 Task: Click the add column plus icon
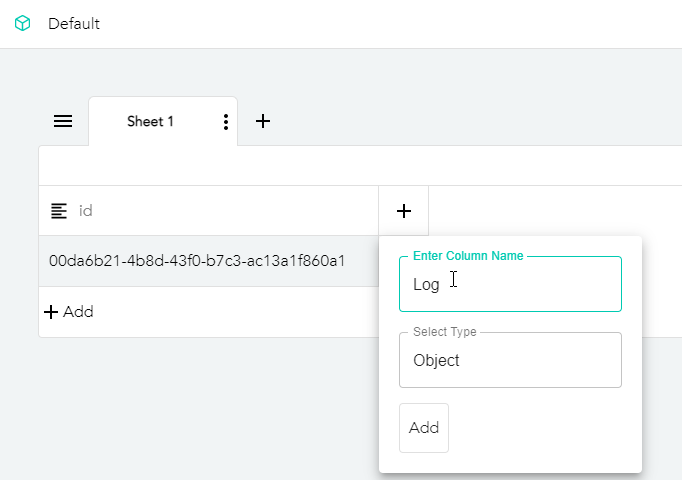[x=404, y=211]
